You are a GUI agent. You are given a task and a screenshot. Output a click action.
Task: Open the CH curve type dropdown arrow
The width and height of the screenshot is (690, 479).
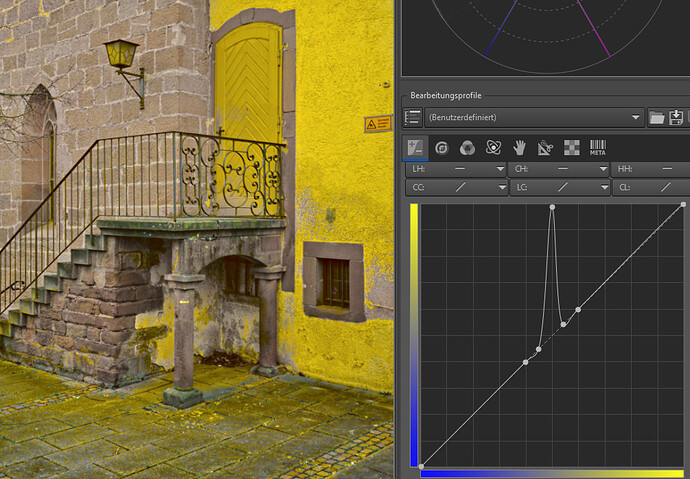click(x=603, y=170)
